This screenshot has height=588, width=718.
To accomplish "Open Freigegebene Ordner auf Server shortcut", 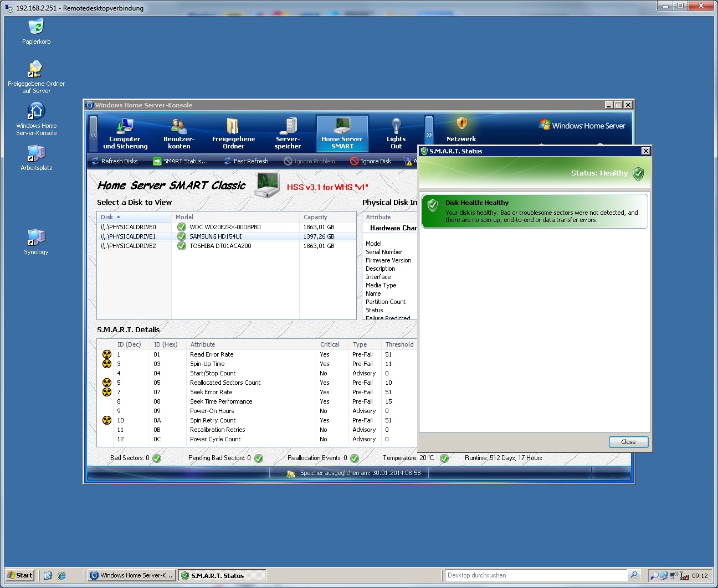I will click(x=36, y=77).
